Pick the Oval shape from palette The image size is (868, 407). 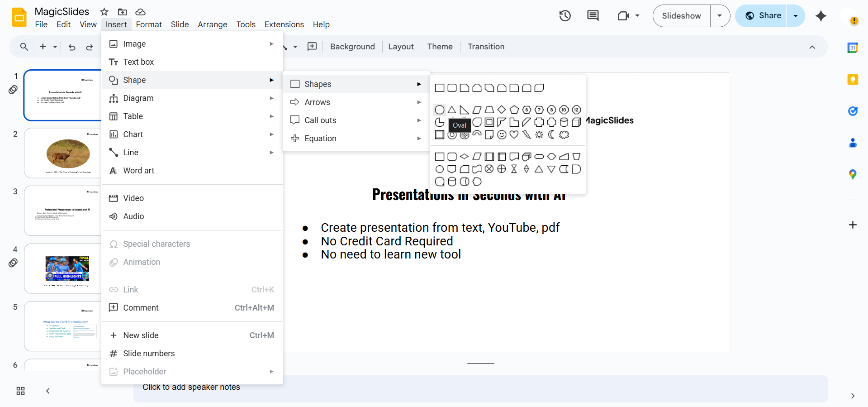[x=439, y=110]
